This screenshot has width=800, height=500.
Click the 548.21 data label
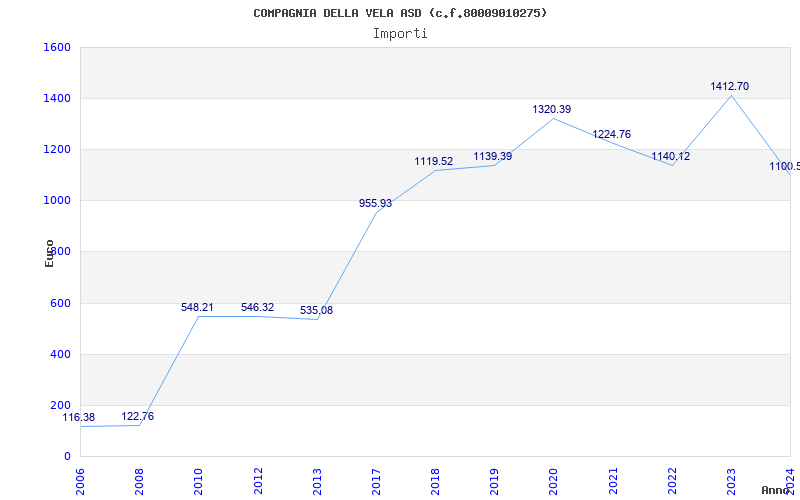point(197,308)
